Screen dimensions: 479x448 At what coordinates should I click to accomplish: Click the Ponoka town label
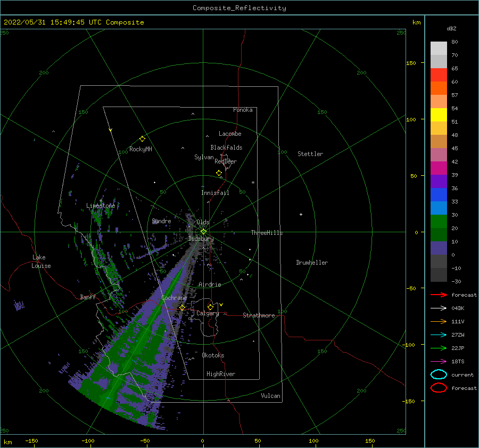click(x=243, y=110)
